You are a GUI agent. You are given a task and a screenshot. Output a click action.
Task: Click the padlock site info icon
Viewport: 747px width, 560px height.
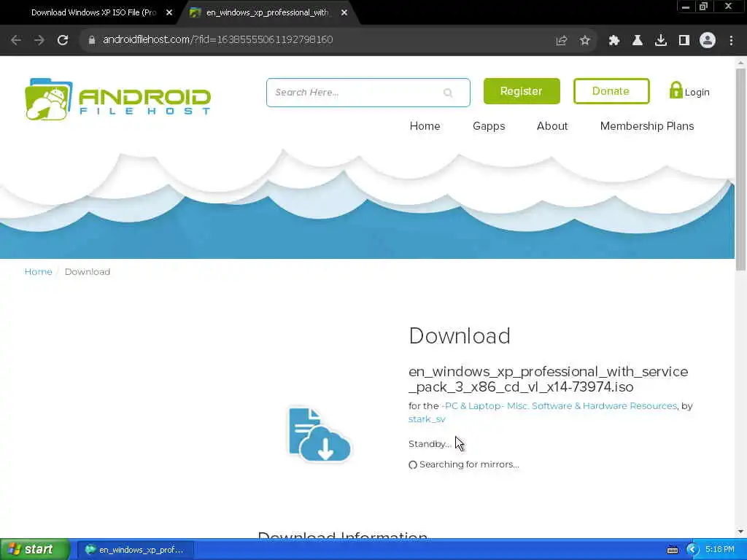click(92, 40)
